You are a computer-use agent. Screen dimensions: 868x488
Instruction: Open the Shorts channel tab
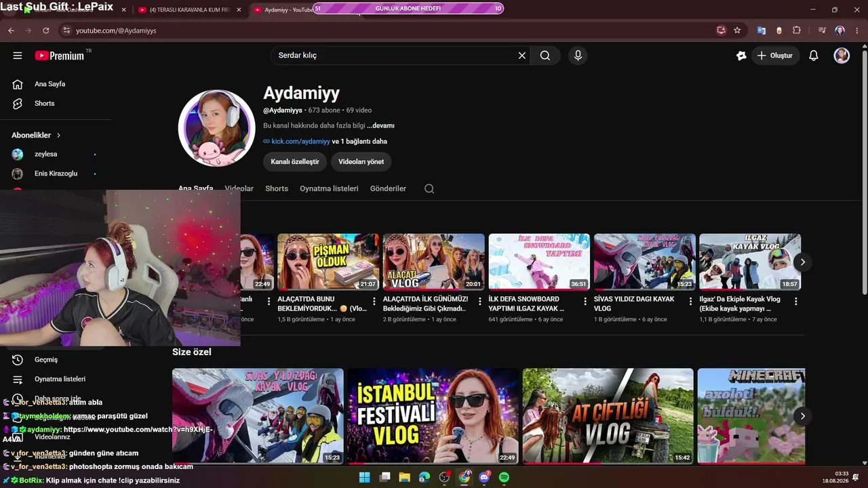(277, 188)
